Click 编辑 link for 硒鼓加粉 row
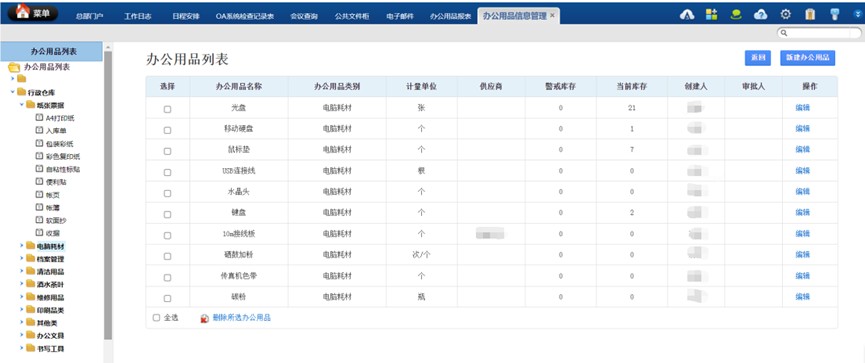Screen dimensions: 865x363 pyautogui.click(x=803, y=255)
